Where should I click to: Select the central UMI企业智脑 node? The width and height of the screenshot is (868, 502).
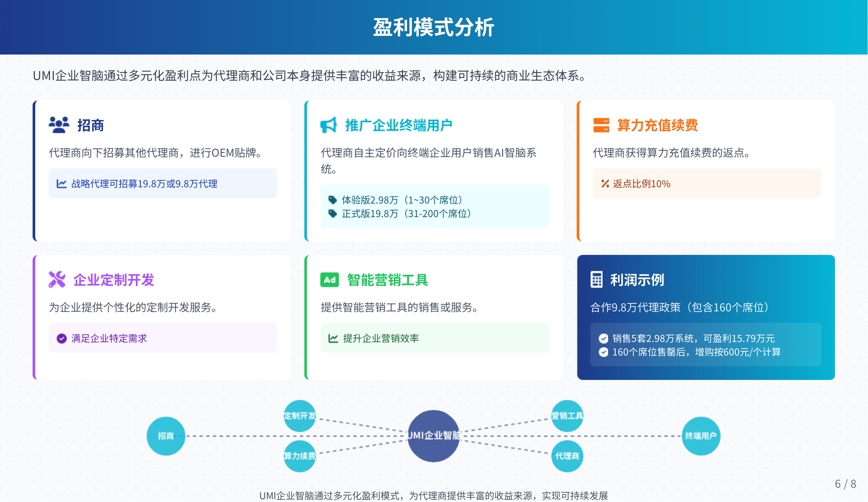click(x=433, y=436)
